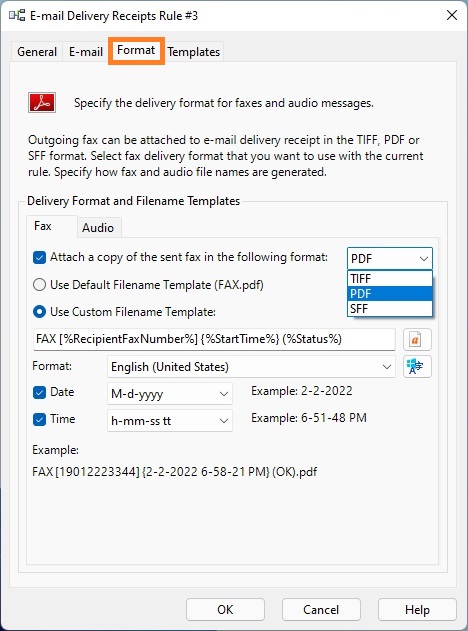This screenshot has height=631, width=468.
Task: Click the insert field variable icon
Action: point(417,339)
